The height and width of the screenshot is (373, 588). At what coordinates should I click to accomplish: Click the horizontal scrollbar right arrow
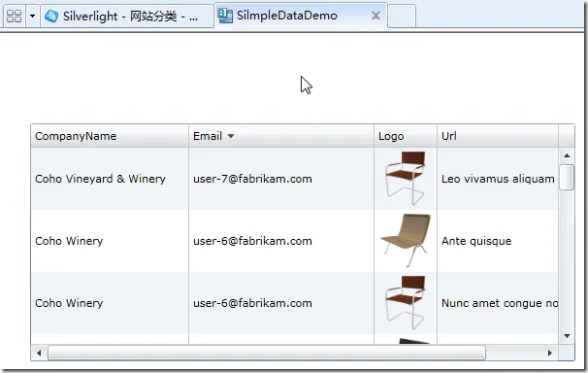click(550, 353)
